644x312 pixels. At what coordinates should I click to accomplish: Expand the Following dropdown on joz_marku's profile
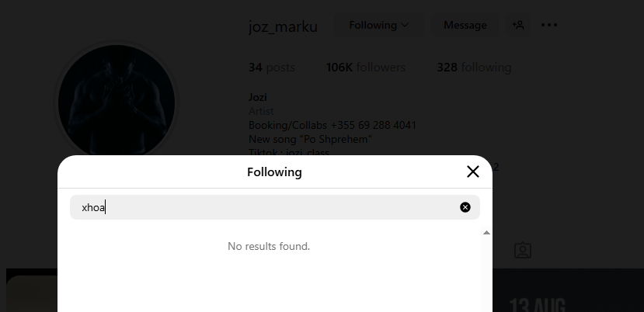[378, 25]
